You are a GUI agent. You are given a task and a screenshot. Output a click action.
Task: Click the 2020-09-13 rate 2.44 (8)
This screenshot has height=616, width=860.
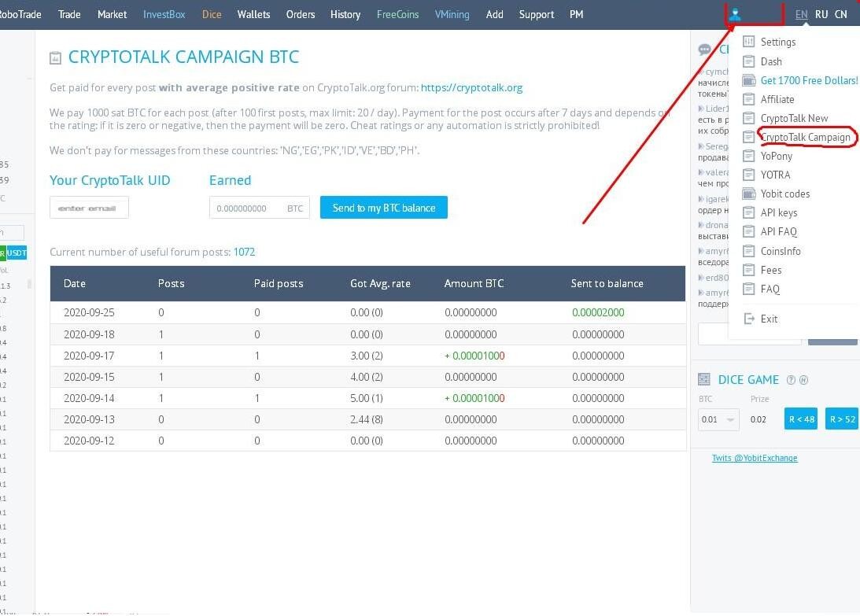367,419
